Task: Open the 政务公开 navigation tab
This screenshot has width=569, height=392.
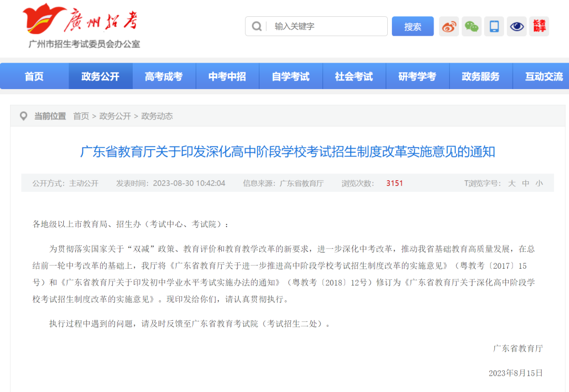Action: (x=100, y=76)
